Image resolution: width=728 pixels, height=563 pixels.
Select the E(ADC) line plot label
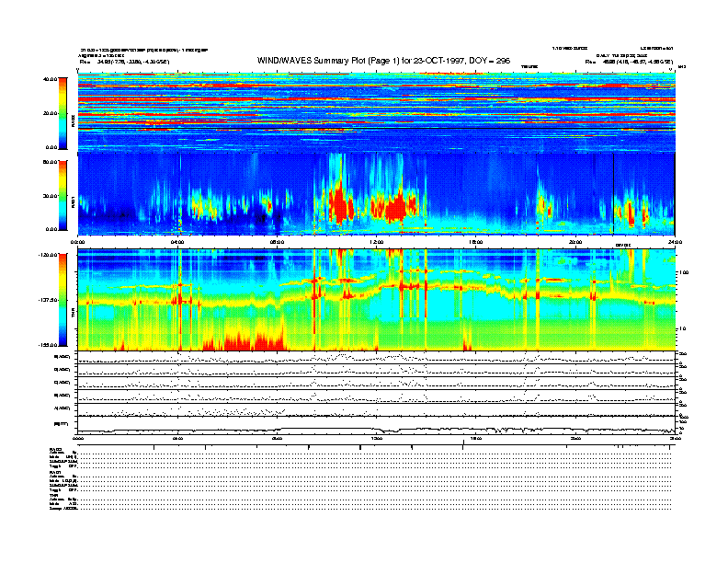[x=63, y=357]
